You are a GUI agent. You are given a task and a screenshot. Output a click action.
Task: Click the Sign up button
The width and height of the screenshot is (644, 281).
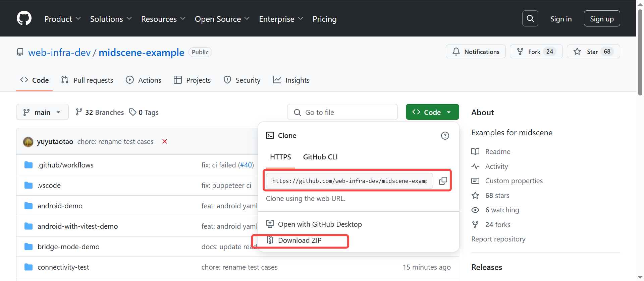point(602,19)
